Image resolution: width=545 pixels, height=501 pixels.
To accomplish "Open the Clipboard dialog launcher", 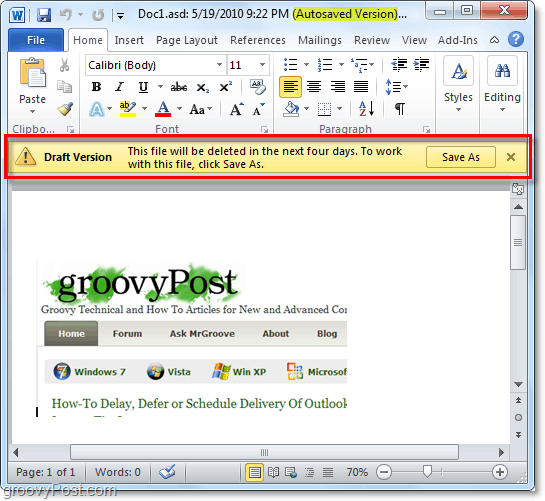I will pyautogui.click(x=71, y=130).
